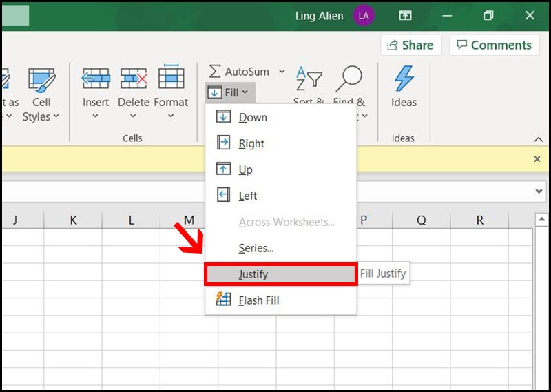This screenshot has width=551, height=392.
Task: Click the AutoSum sigma icon
Action: pyautogui.click(x=215, y=72)
